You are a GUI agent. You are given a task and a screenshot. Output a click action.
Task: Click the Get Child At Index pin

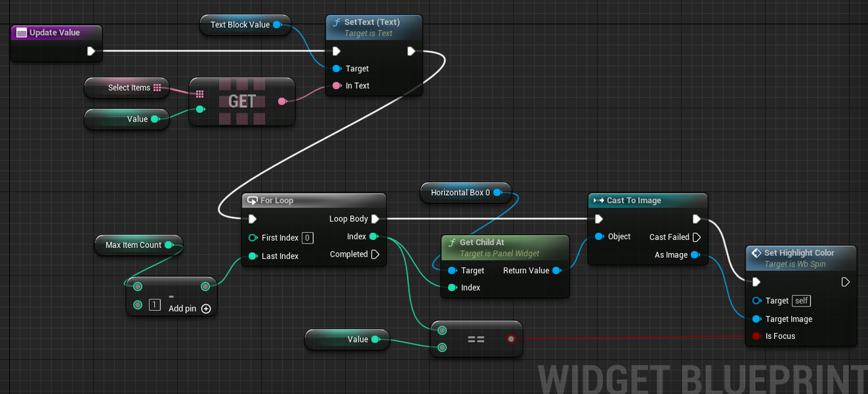[452, 288]
